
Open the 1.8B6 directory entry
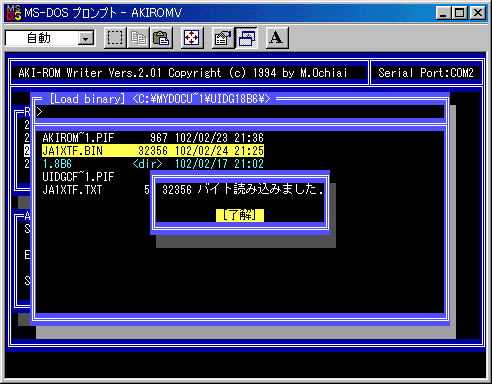tap(153, 164)
